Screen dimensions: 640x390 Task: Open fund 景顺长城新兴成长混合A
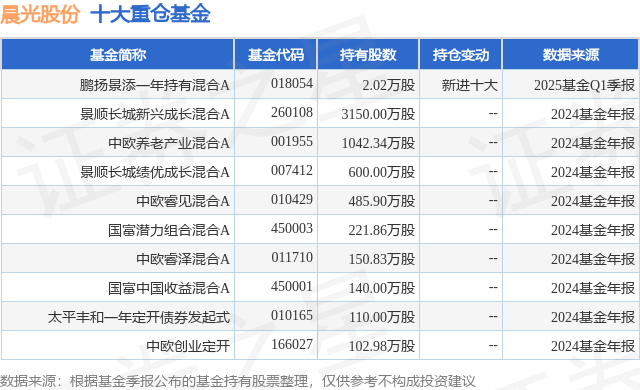[x=155, y=114]
